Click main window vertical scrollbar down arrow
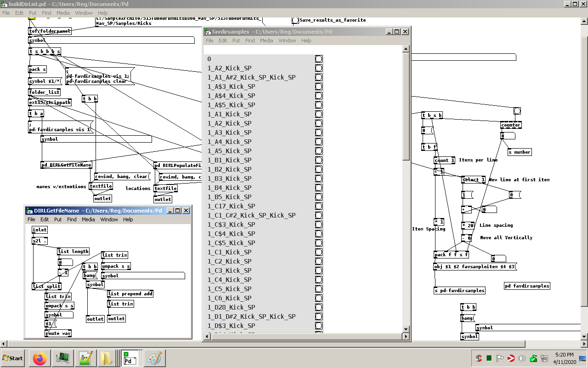The width and height of the screenshot is (588, 368). click(x=584, y=336)
